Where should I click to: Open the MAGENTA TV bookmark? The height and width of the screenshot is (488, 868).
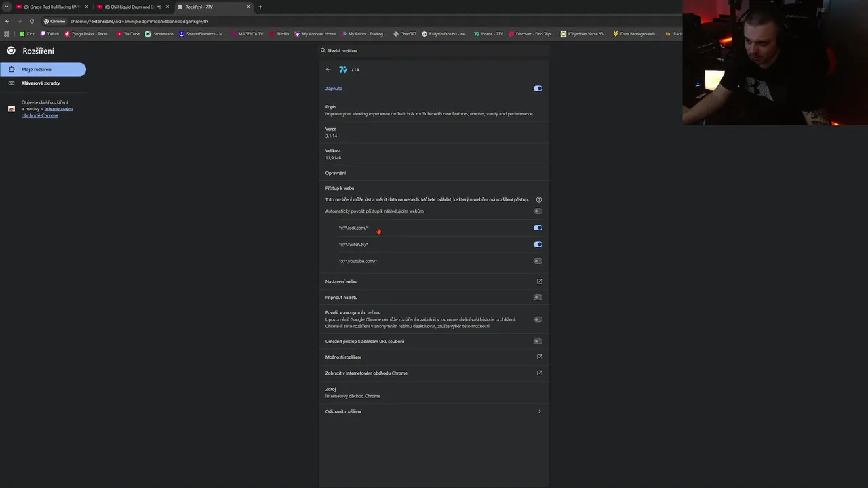click(x=248, y=33)
